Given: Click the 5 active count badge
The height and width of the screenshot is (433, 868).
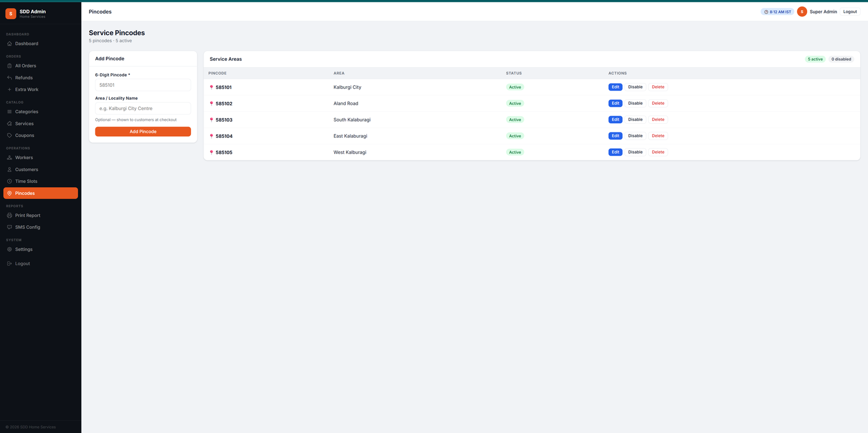Looking at the screenshot, I should [815, 59].
